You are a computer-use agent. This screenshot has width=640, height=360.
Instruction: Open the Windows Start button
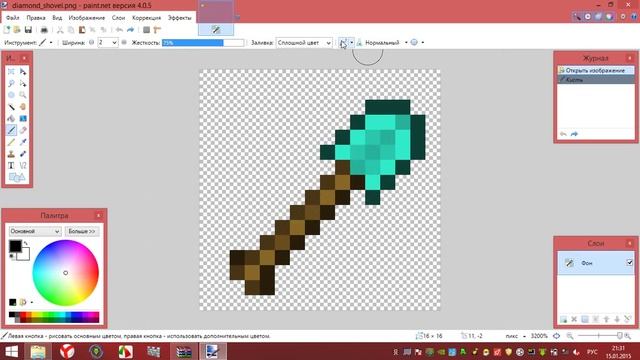[x=11, y=351]
